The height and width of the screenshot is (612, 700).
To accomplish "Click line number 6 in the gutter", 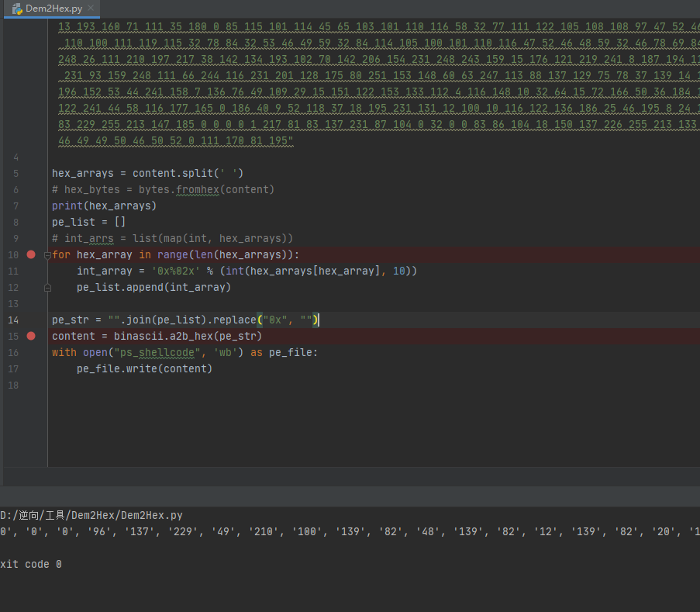I will coord(16,190).
